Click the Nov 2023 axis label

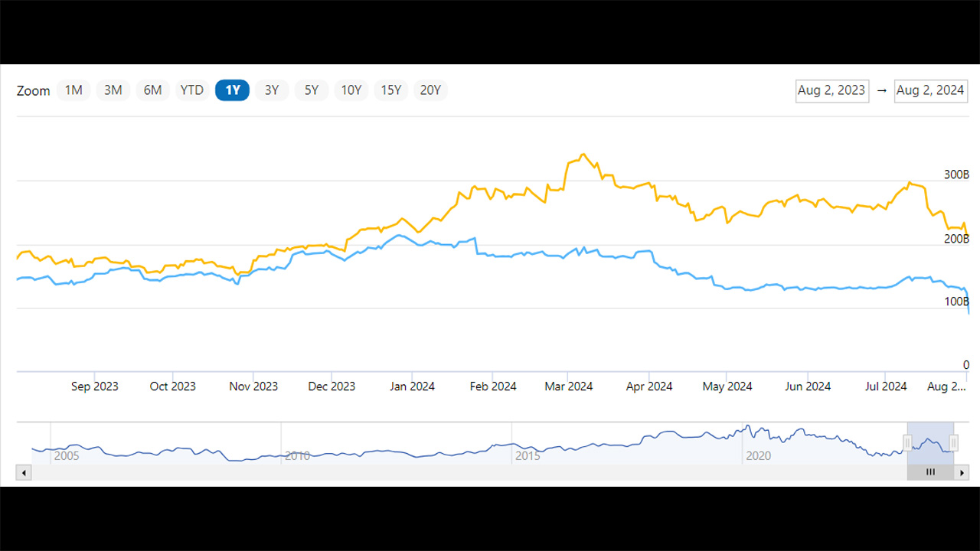coord(253,386)
